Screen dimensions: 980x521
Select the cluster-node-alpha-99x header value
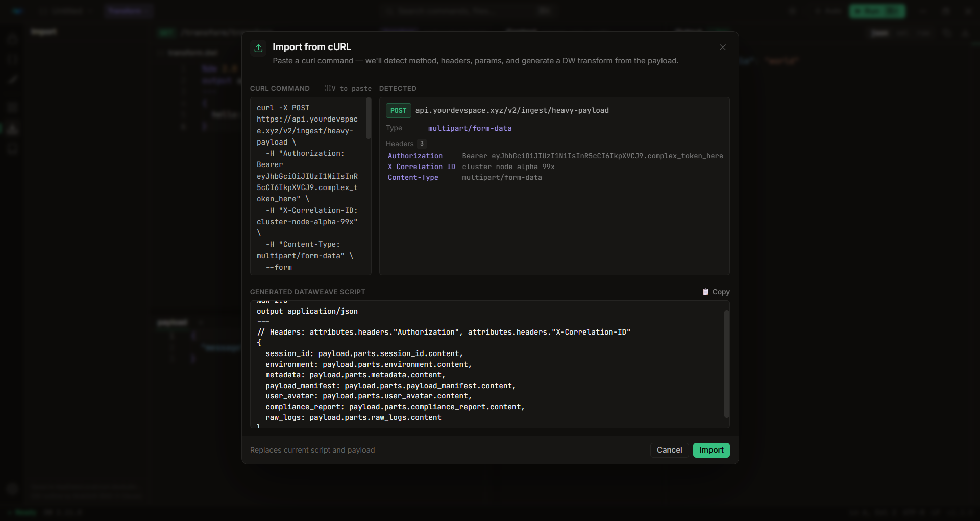pos(508,167)
